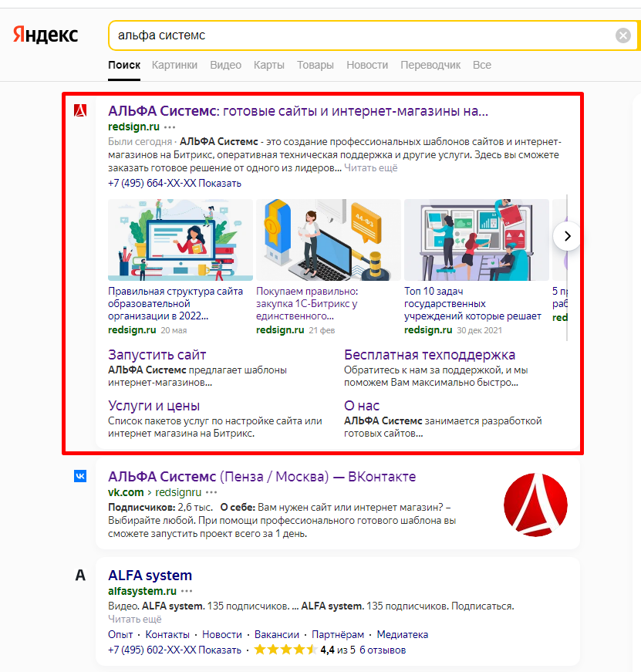
Task: Click the VK favicon icon
Action: pyautogui.click(x=80, y=476)
